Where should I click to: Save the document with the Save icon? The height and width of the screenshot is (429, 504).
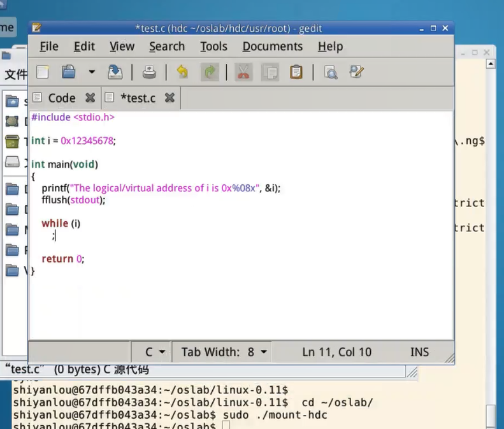[115, 72]
